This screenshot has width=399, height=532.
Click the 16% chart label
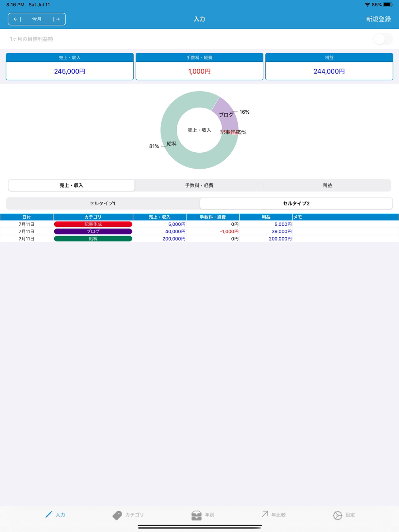pyautogui.click(x=245, y=112)
